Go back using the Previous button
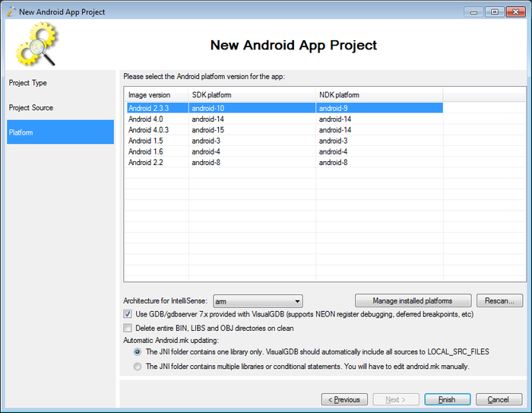The image size is (532, 413). 344,399
